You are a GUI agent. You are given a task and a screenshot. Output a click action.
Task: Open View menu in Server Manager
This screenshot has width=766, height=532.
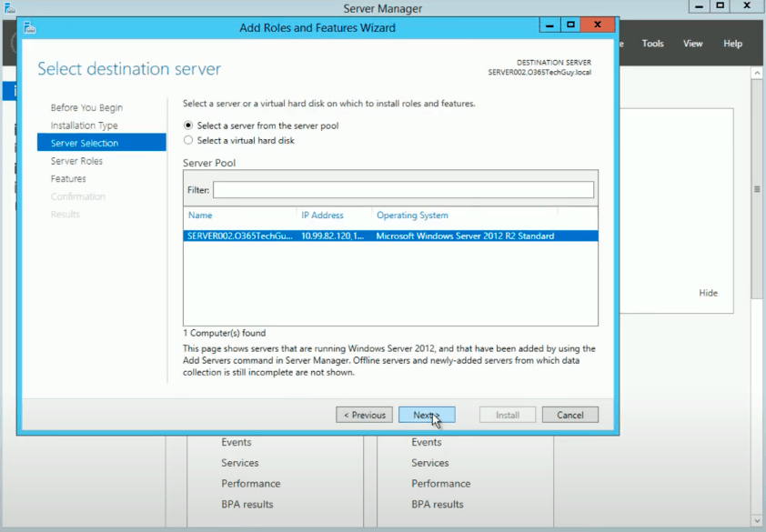(692, 44)
